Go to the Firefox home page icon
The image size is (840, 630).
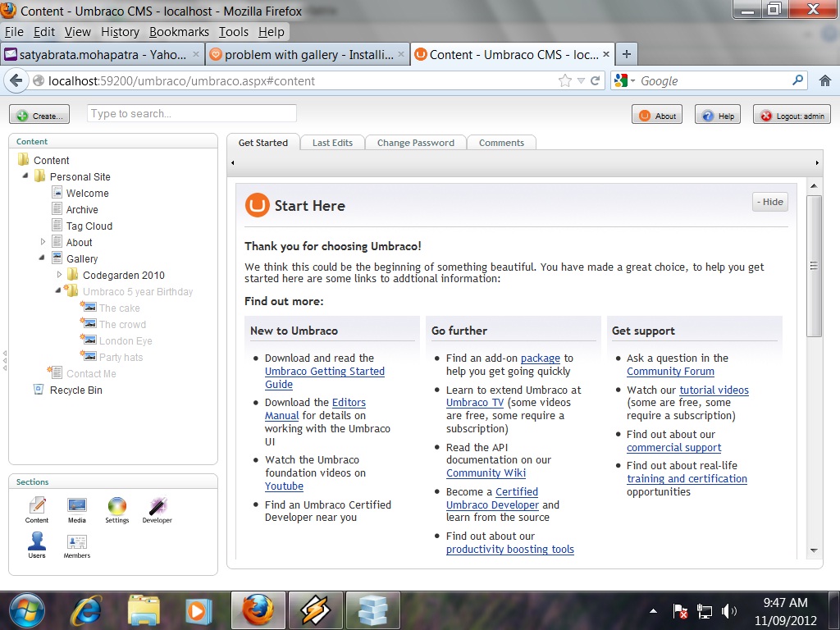click(x=825, y=81)
